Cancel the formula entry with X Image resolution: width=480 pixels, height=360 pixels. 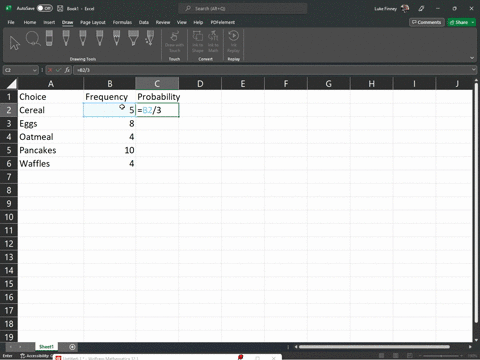click(x=50, y=70)
